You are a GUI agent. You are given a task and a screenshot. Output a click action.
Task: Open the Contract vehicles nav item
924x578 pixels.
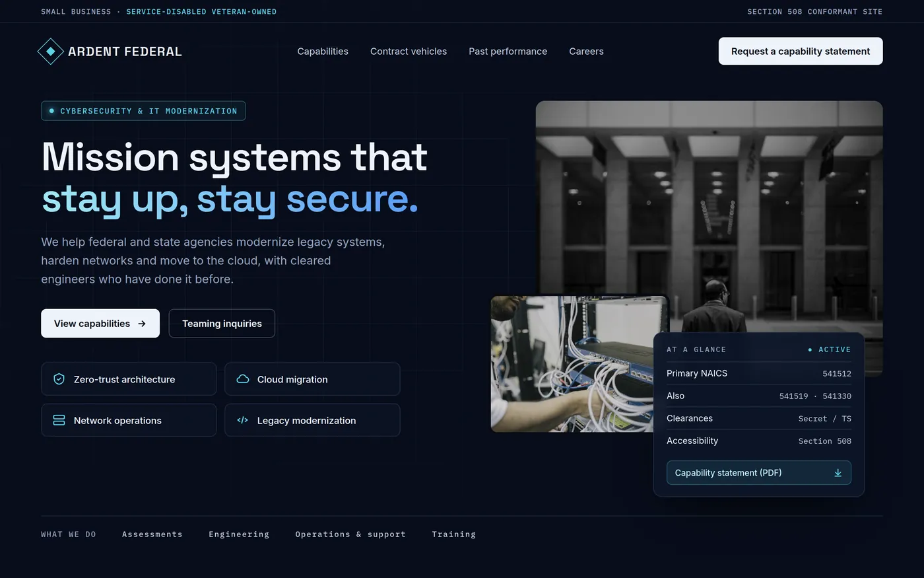click(x=409, y=52)
